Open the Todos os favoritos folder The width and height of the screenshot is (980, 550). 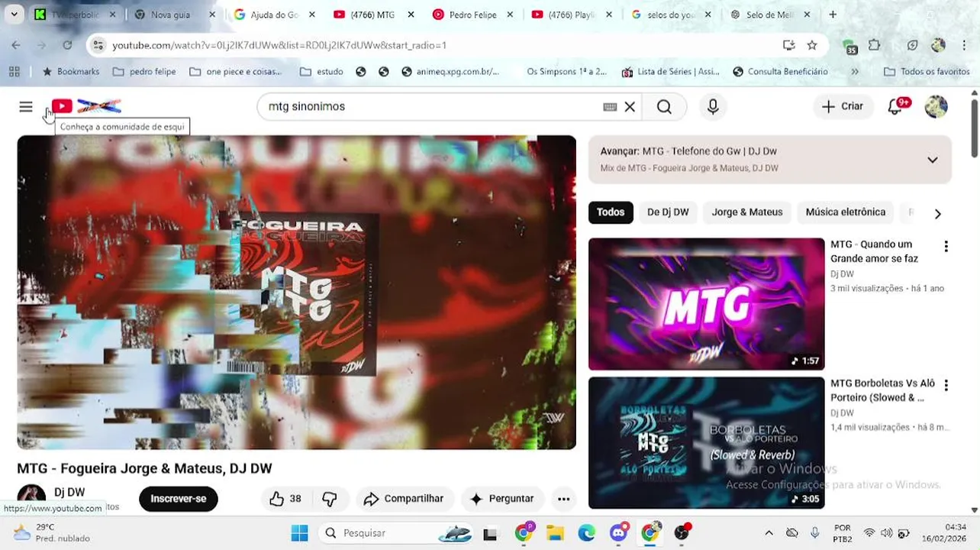pos(927,72)
